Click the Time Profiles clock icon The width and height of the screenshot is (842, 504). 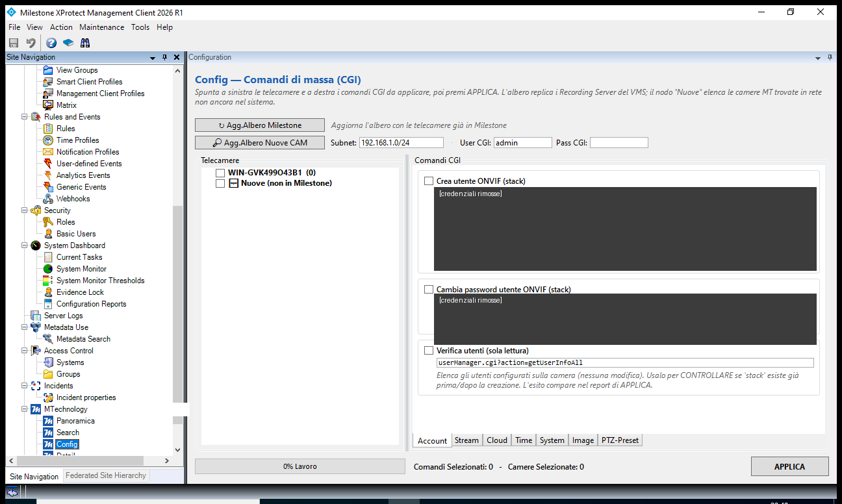pyautogui.click(x=48, y=140)
